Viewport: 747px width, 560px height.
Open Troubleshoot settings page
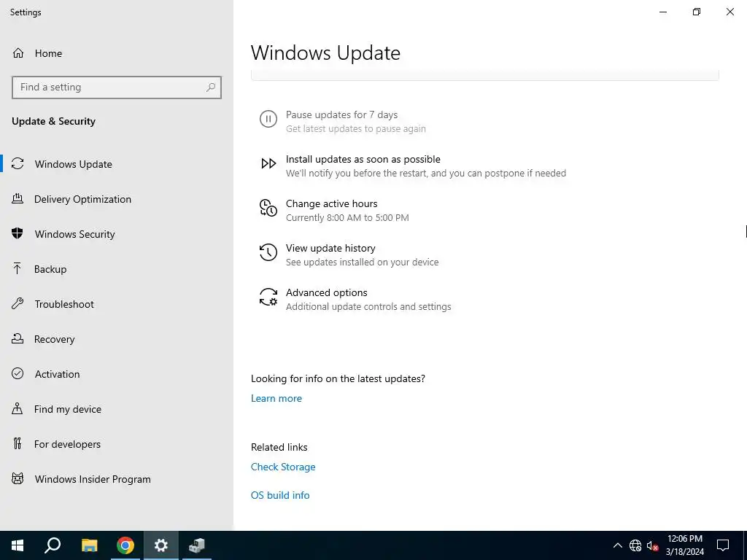(x=117, y=304)
